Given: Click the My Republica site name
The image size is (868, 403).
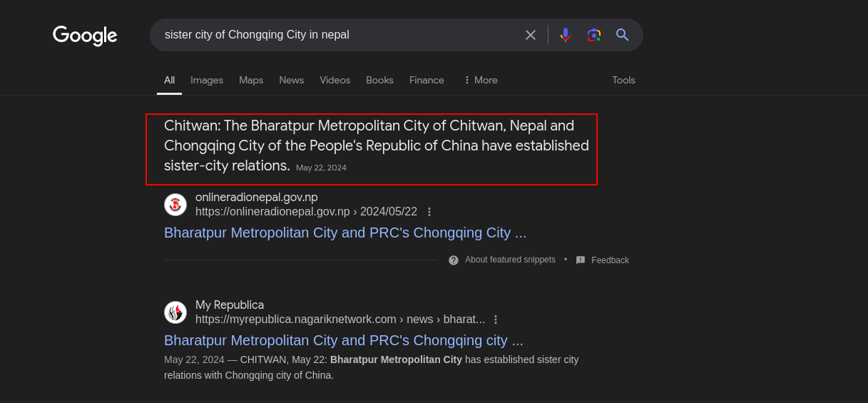Looking at the screenshot, I should tap(230, 305).
